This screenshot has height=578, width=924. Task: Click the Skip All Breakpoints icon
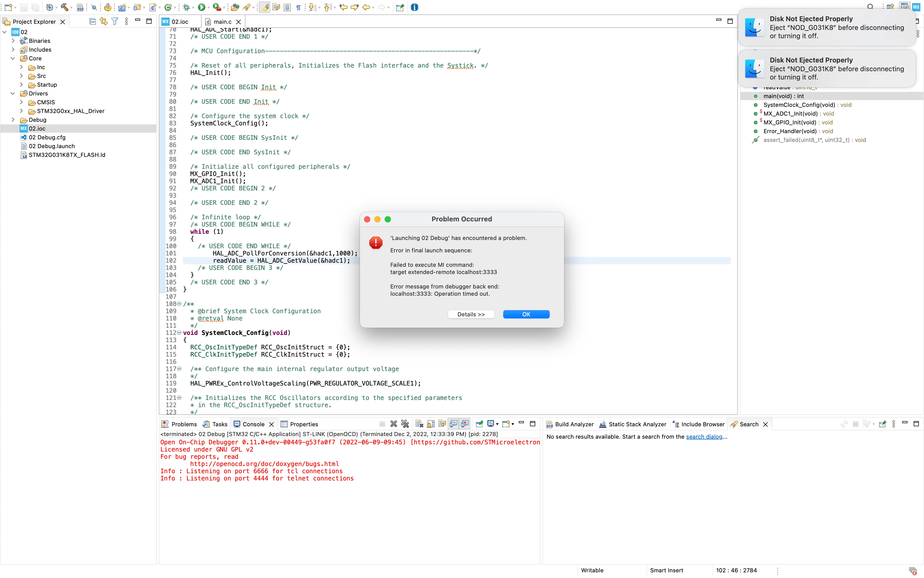pyautogui.click(x=94, y=7)
